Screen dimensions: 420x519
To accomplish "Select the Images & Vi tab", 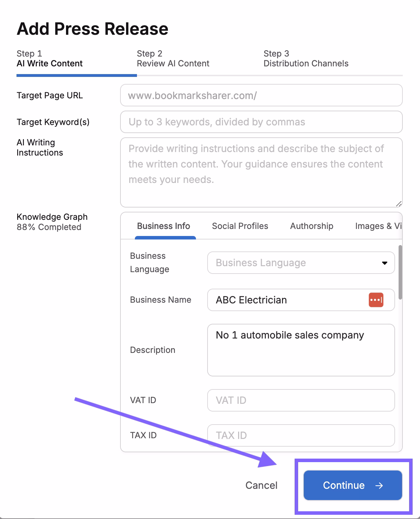I will (378, 226).
